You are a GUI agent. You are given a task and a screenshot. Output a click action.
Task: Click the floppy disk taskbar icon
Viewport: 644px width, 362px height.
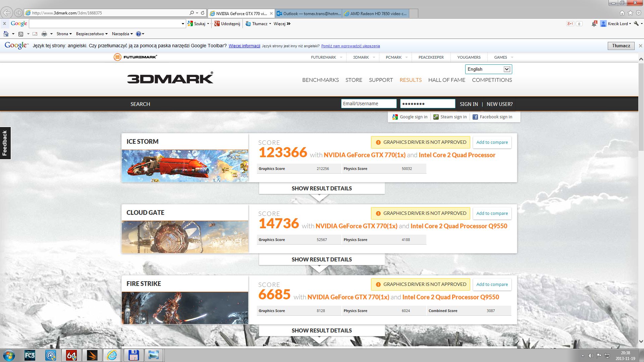(133, 355)
